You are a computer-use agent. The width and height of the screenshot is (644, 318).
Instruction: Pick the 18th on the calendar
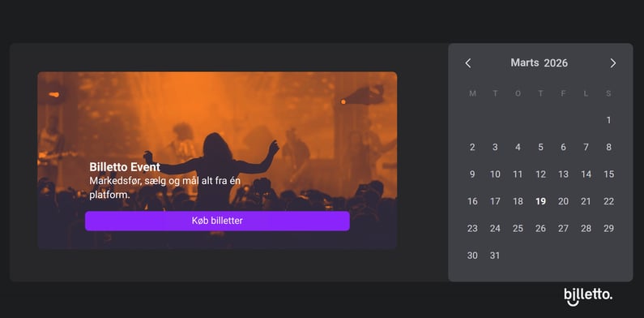point(518,201)
